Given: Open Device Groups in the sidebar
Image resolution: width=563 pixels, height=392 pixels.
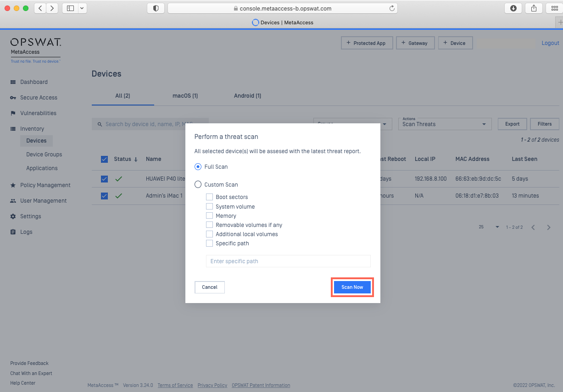Looking at the screenshot, I should [44, 155].
